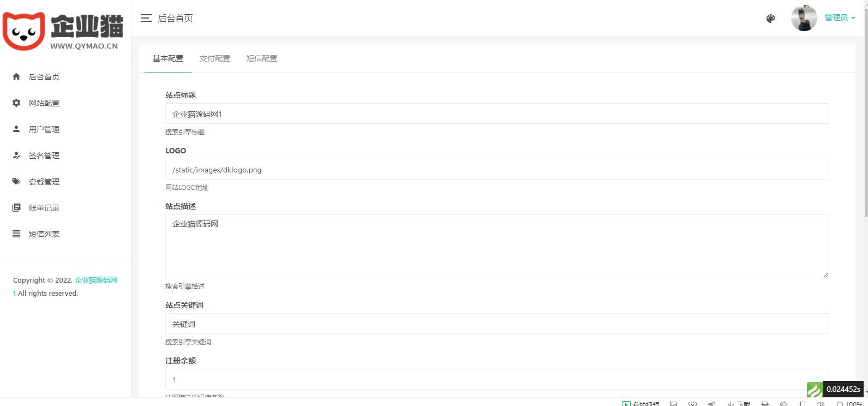Click the 网站LOGO地址 hint text
This screenshot has height=406, width=868.
[x=187, y=187]
